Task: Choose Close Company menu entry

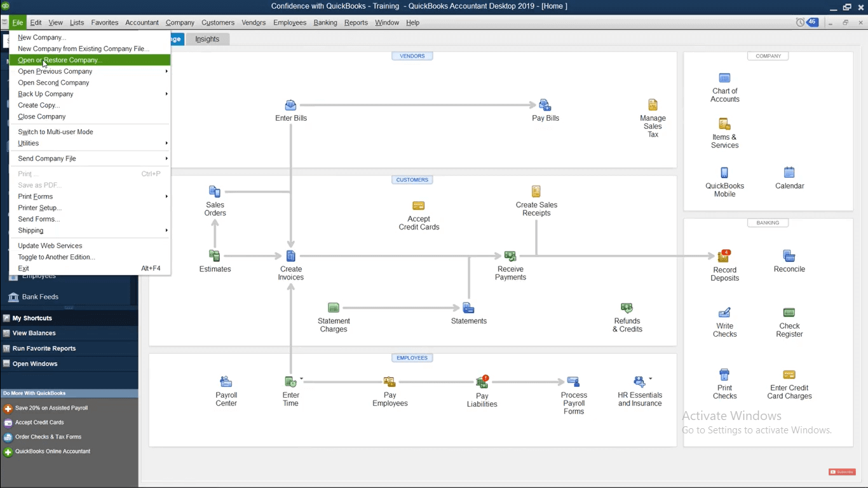Action: tap(90, 117)
